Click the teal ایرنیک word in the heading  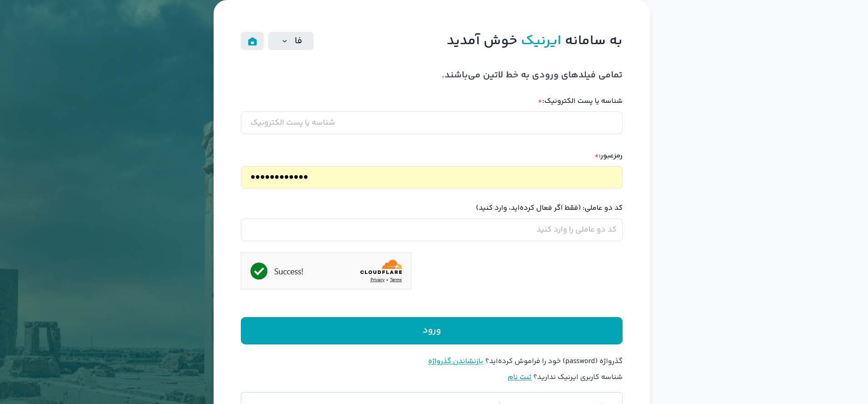click(x=541, y=40)
